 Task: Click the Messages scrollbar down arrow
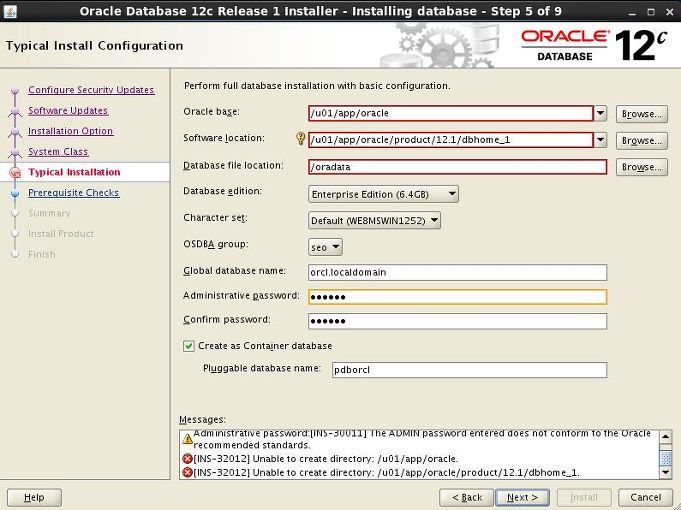665,472
